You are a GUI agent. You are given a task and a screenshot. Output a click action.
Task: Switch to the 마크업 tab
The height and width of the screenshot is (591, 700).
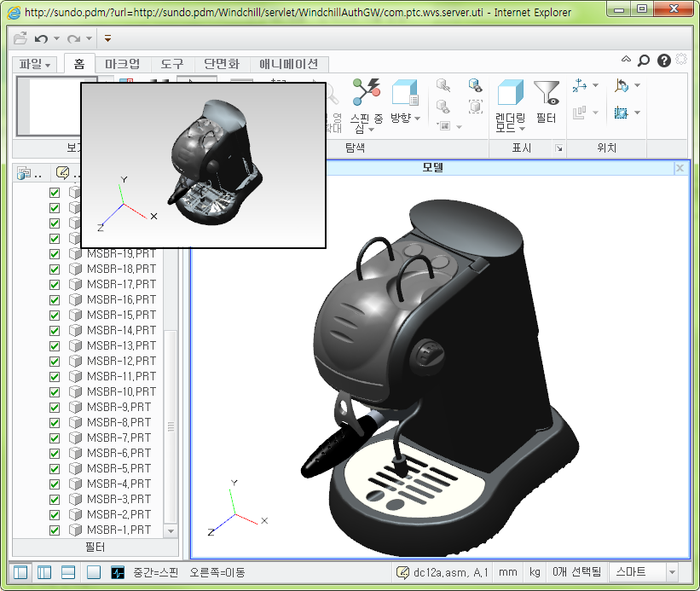123,64
